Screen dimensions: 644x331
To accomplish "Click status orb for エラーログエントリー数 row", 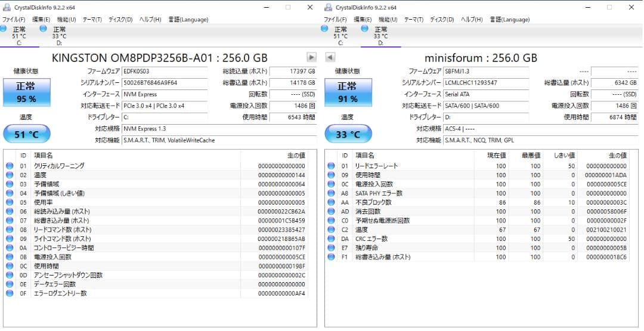I will pyautogui.click(x=10, y=293).
